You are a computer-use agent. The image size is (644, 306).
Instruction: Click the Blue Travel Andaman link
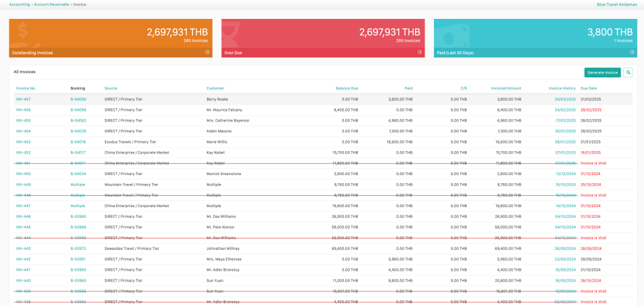coord(618,4)
